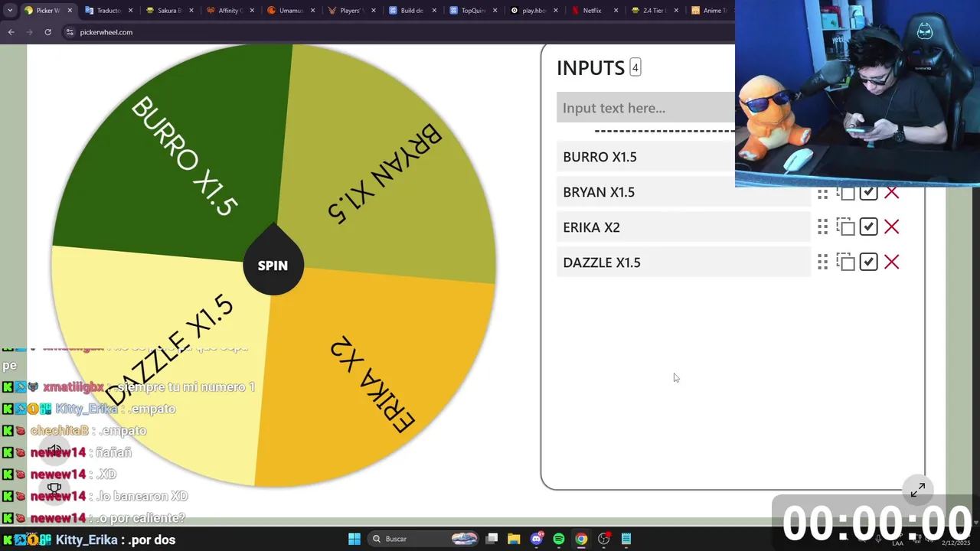This screenshot has height=551, width=980.
Task: Delete the BRYAN X1.5 input
Action: click(891, 192)
